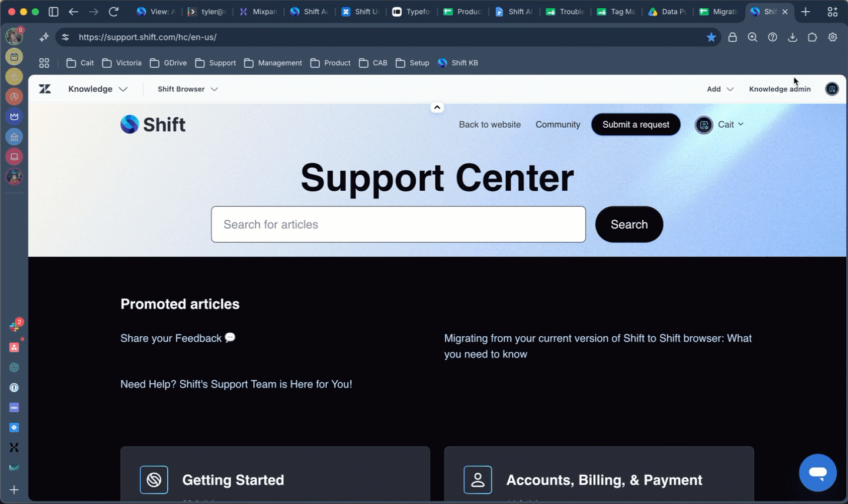Add a new app with sidebar plus icon
The image size is (848, 504).
point(14,490)
